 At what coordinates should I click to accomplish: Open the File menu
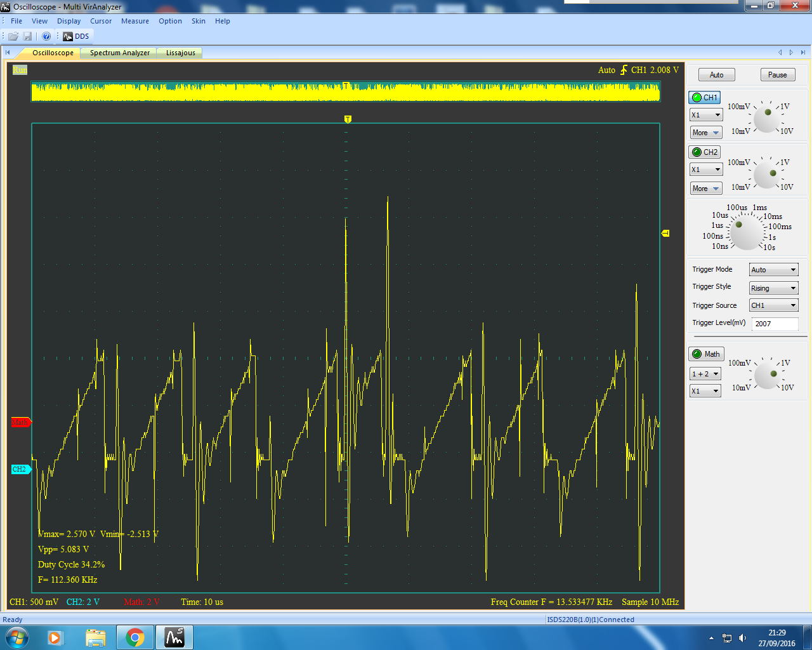(x=16, y=21)
